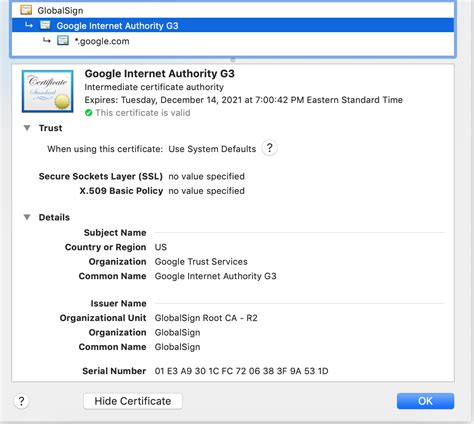
Task: Select Google Internet Authority G3 tree row
Action: pos(233,25)
